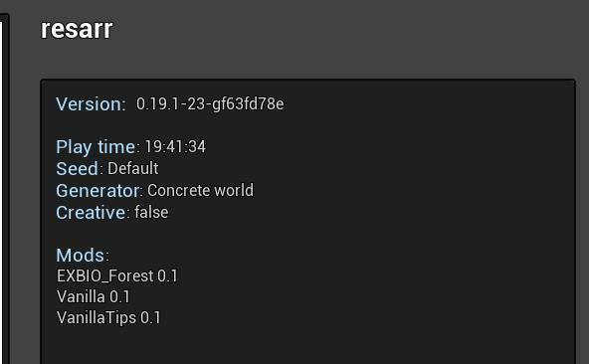Click the Default seed value
589x364 pixels.
point(133,169)
